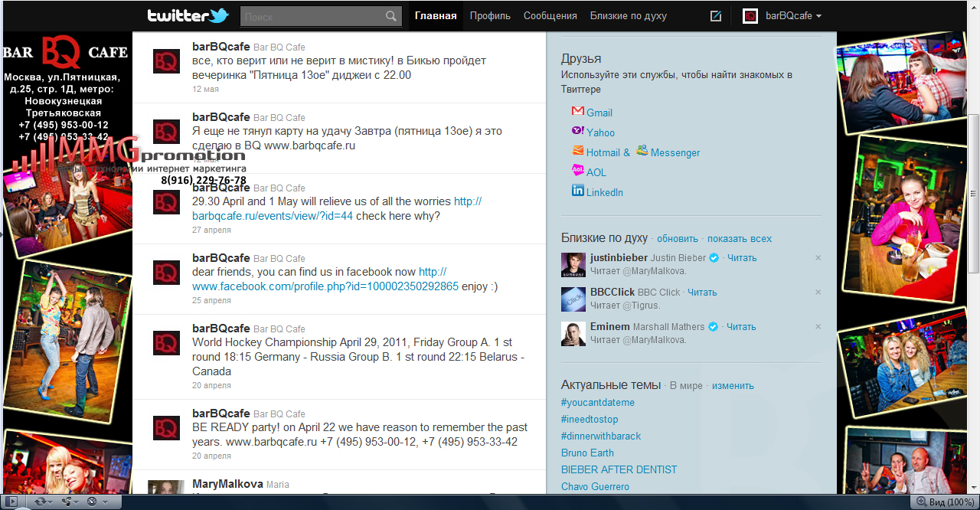
Task: Dismiss the justinbieber suggestion
Action: pyautogui.click(x=818, y=258)
